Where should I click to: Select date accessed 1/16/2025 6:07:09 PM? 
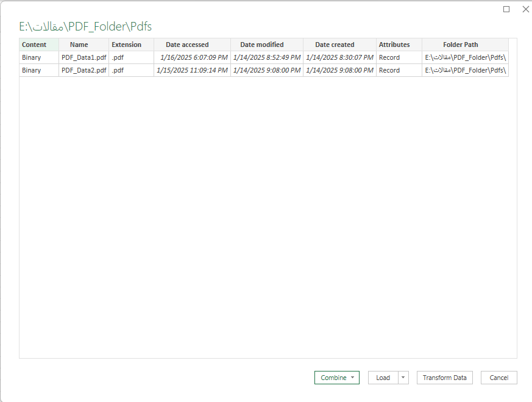point(193,57)
